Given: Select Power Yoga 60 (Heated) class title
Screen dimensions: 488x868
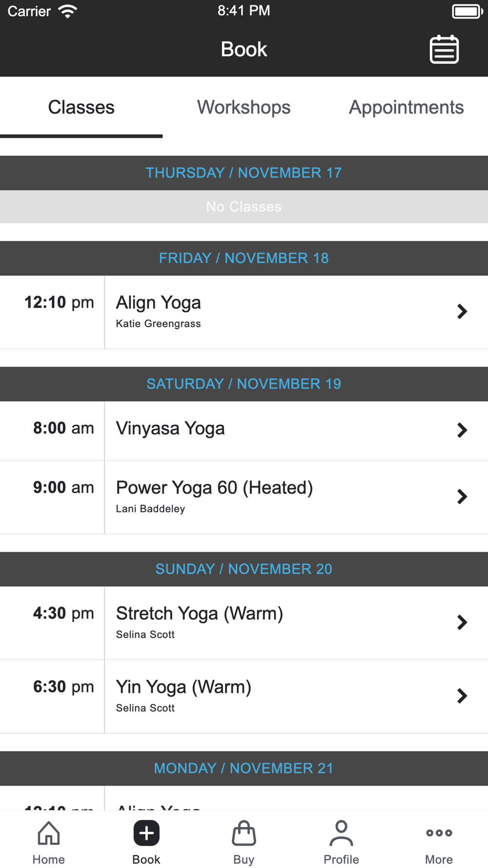Looking at the screenshot, I should coord(214,488).
